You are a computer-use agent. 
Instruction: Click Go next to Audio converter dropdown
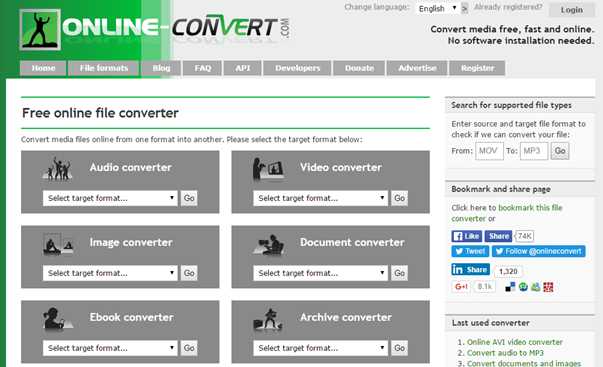click(x=189, y=198)
